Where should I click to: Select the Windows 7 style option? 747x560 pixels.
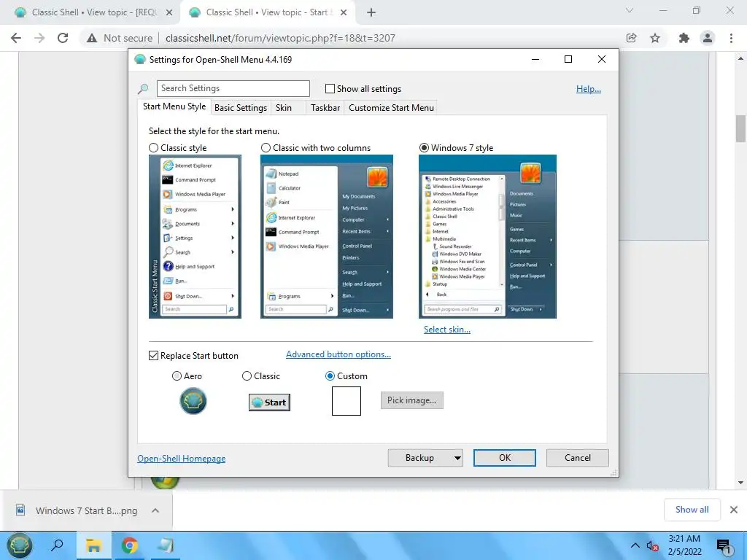click(x=424, y=148)
